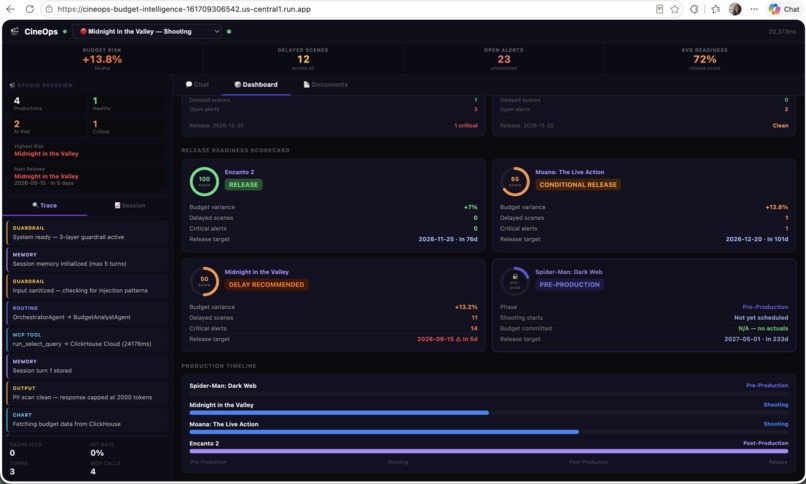Open Moana: The Live Action scorecard title
This screenshot has width=806, height=484.
[x=570, y=172]
